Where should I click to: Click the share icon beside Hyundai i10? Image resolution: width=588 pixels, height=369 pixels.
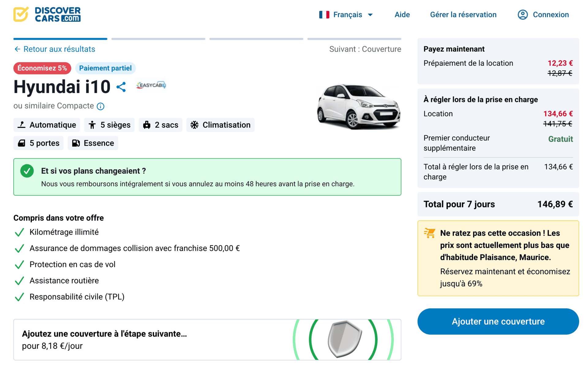(x=121, y=87)
